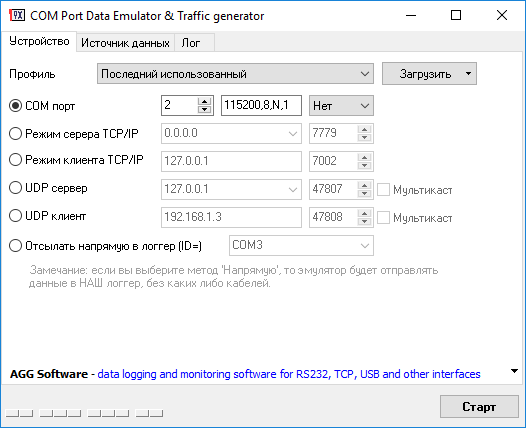Select Режим клиента TCP/IP radio button
The image size is (526, 428).
pyautogui.click(x=15, y=160)
